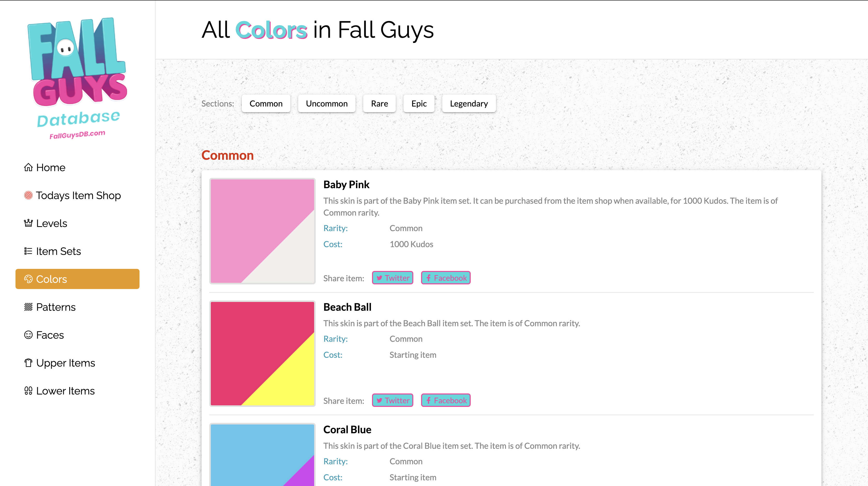Click the Upper Items shirt icon
This screenshot has height=486, width=868.
28,363
